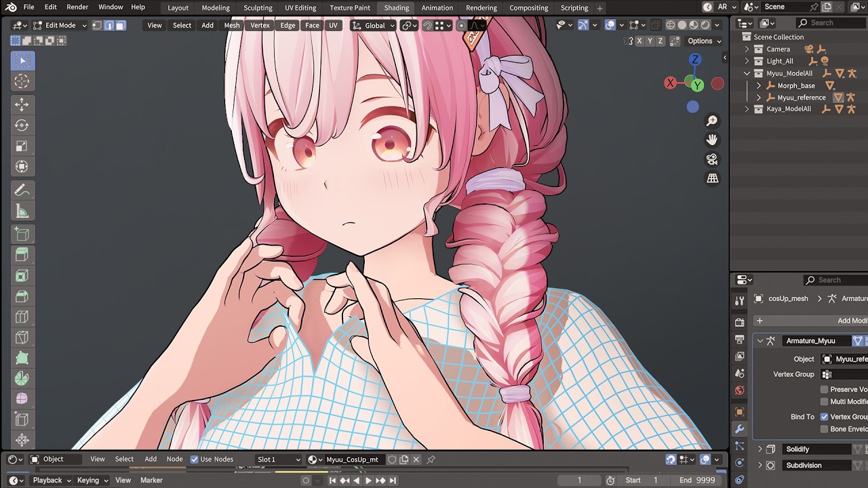Screen dimensions: 868x488
Task: Toggle proportional editing
Action: click(461, 26)
